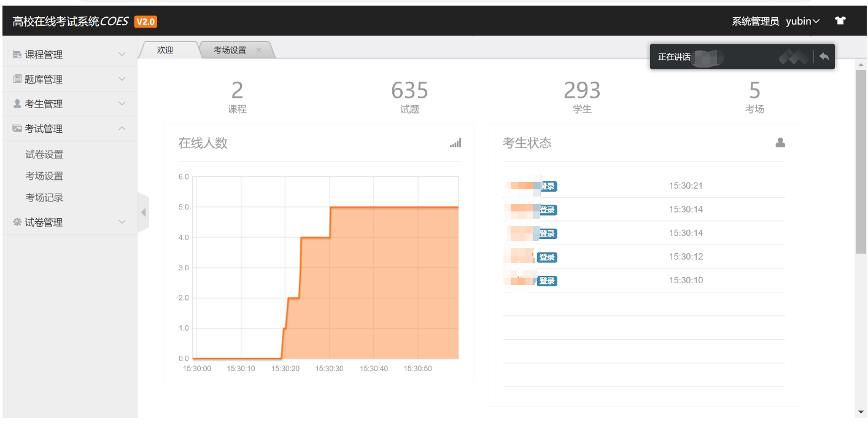Screen dimensions: 868x427
Task: Click the 题库管理 book icon
Action: coord(17,79)
